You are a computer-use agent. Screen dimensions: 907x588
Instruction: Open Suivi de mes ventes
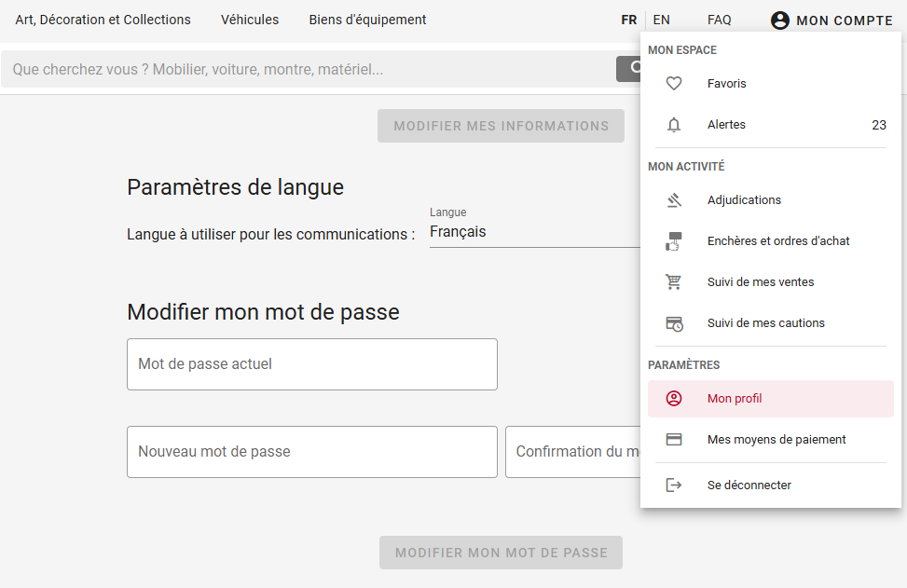click(771, 282)
